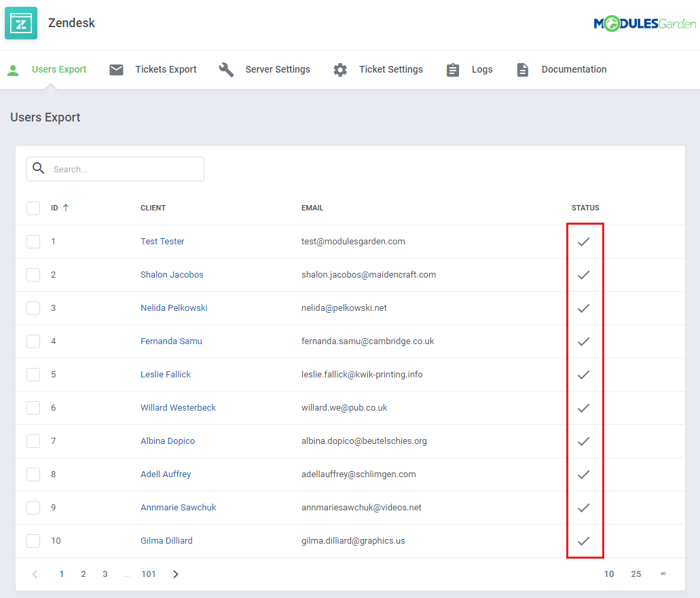This screenshot has height=598, width=700.
Task: Click the Users Export person icon
Action: 13,70
